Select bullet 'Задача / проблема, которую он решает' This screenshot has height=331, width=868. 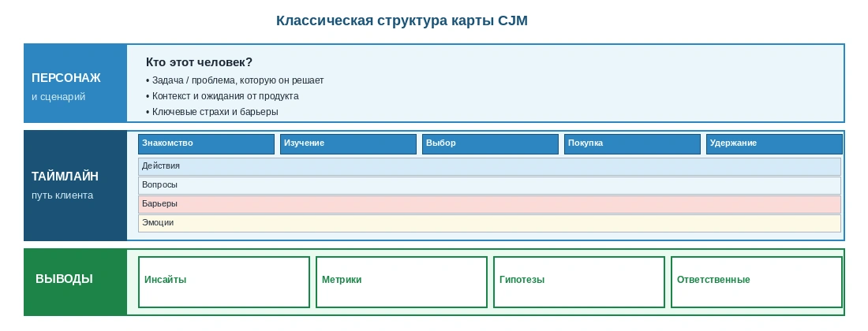click(x=234, y=80)
